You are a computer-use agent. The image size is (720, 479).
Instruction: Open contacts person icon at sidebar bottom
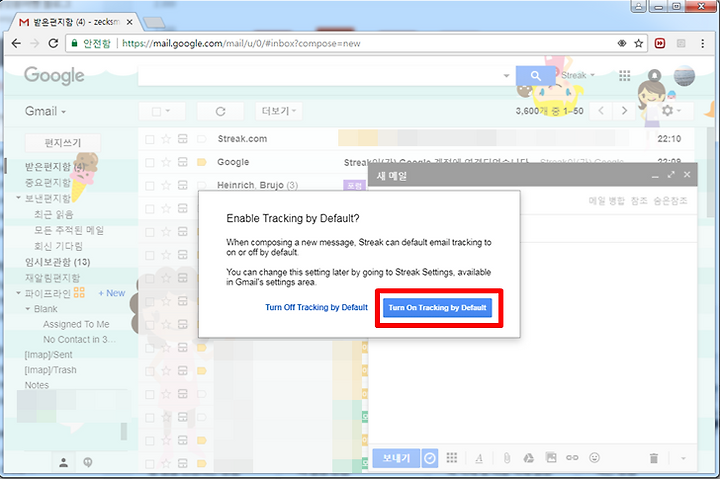click(x=64, y=462)
